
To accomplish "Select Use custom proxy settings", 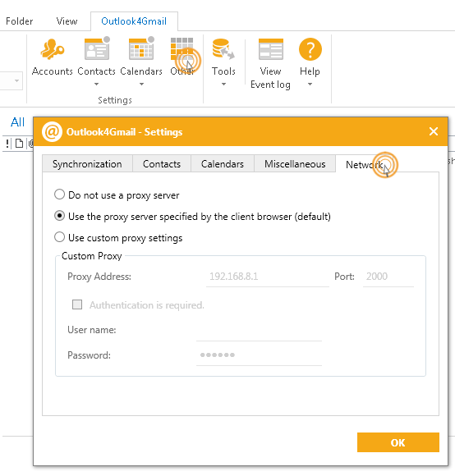I will (x=59, y=237).
